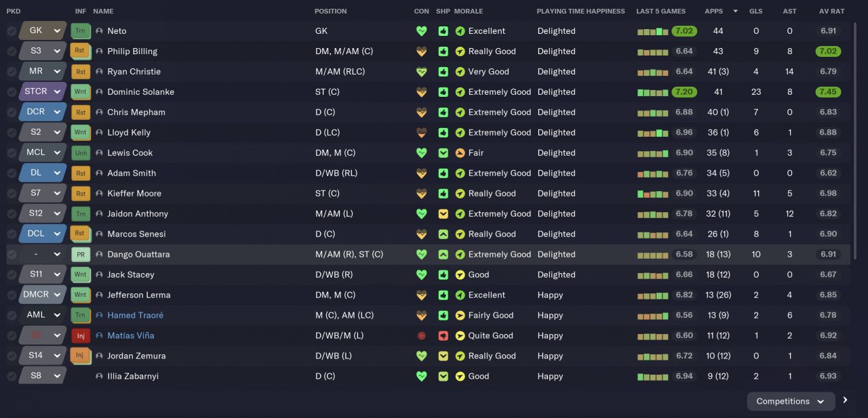
Task: Click Matías Viña's red match sharpness icon
Action: pyautogui.click(x=443, y=336)
